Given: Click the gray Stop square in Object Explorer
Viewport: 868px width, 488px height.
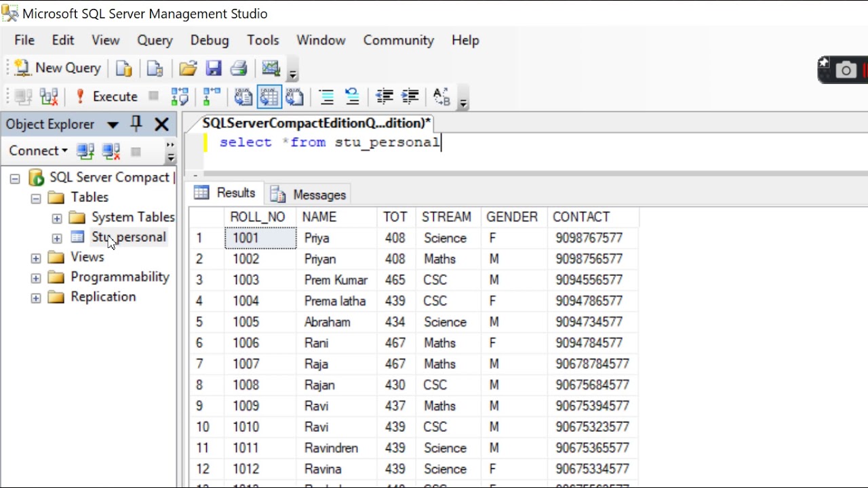Looking at the screenshot, I should click(x=136, y=151).
